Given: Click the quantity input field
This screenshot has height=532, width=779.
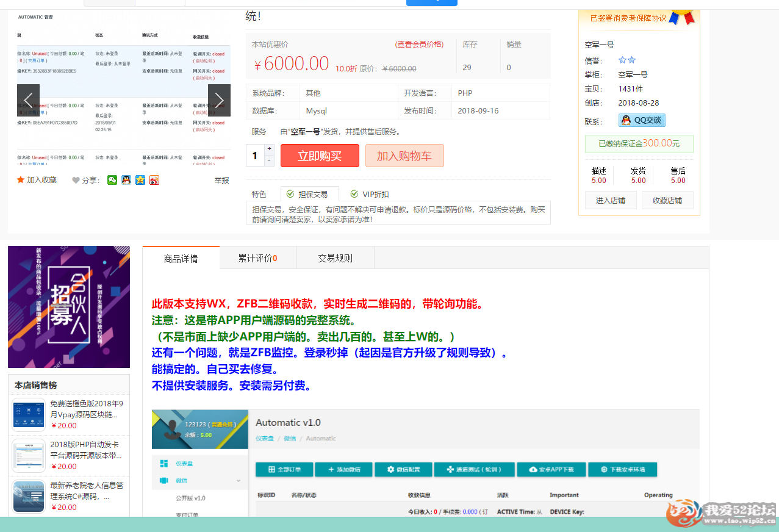Looking at the screenshot, I should pyautogui.click(x=255, y=155).
